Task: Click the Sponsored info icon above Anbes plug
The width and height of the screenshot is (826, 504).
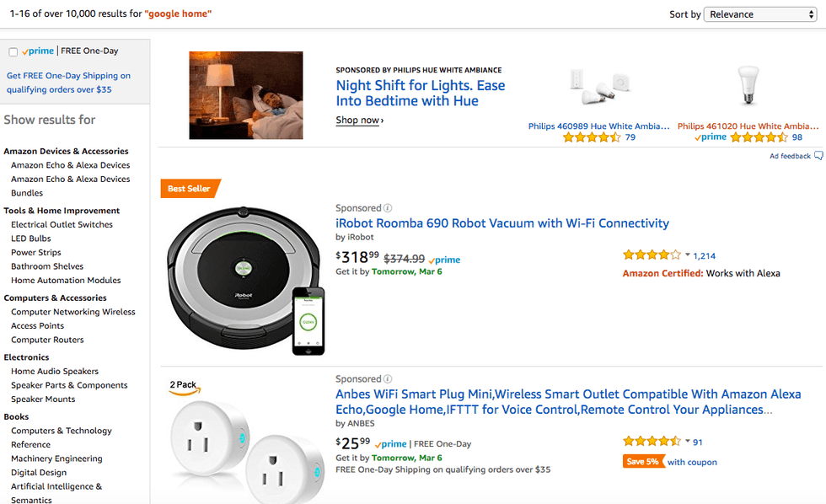Action: pyautogui.click(x=388, y=379)
